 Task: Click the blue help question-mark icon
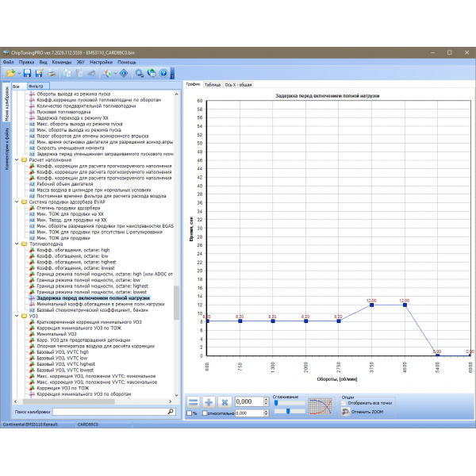pos(163,73)
